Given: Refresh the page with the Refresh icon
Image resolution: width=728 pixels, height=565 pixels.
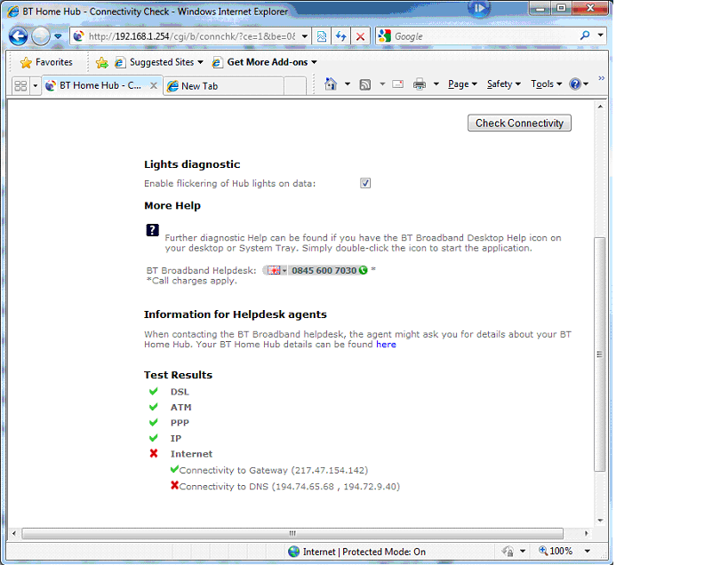Looking at the screenshot, I should pyautogui.click(x=340, y=36).
